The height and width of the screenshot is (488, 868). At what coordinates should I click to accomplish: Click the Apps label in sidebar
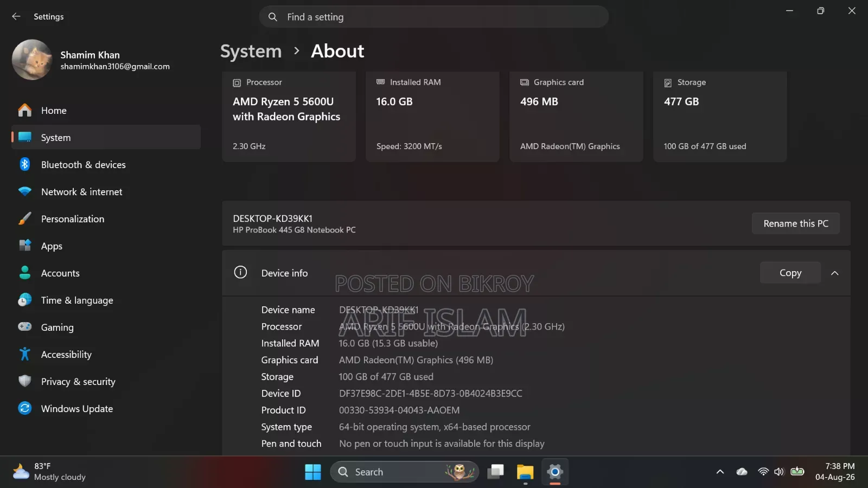52,246
